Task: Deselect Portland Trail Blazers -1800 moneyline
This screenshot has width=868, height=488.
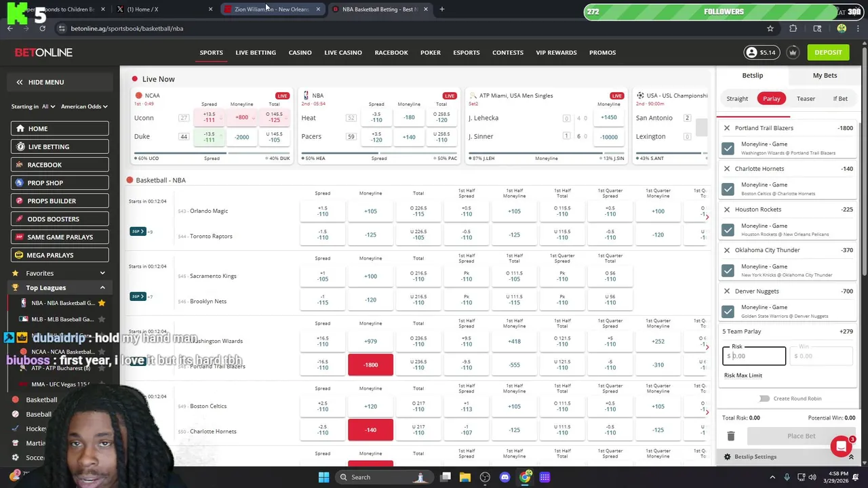Action: [370, 365]
